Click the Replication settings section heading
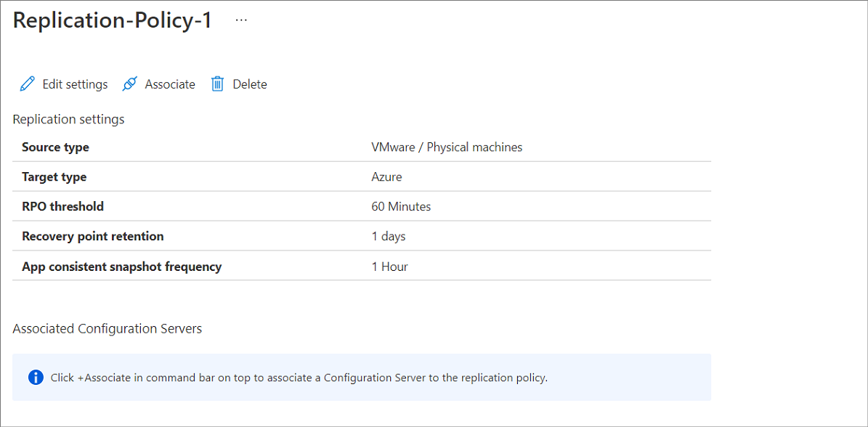The height and width of the screenshot is (427, 868). click(68, 118)
